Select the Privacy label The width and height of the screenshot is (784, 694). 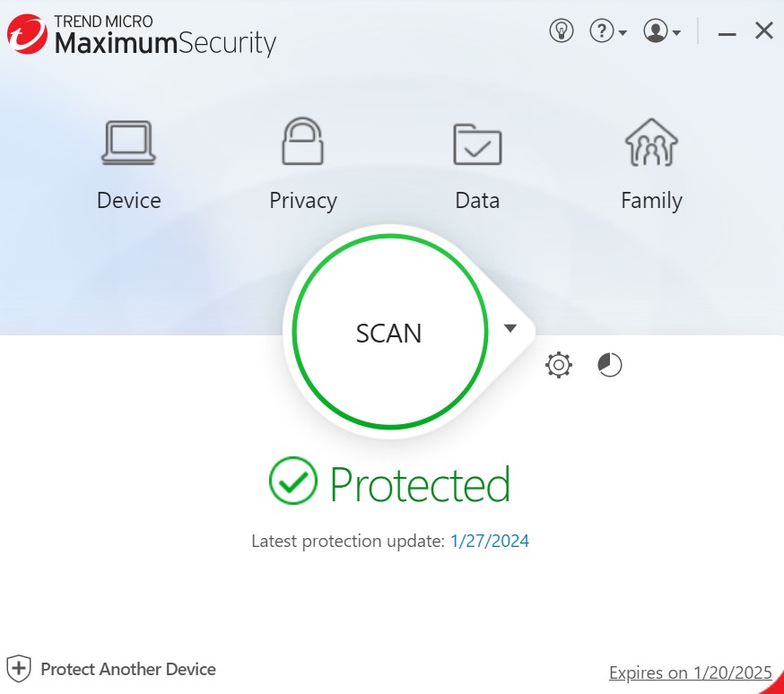(x=303, y=201)
